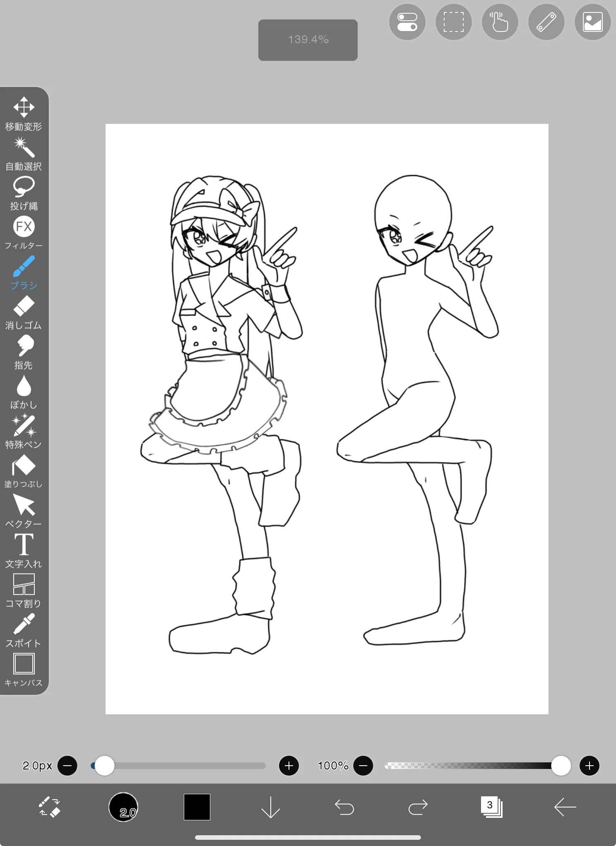Select the Text (文字入れ) tool
Image resolution: width=616 pixels, height=846 pixels.
coord(24,551)
